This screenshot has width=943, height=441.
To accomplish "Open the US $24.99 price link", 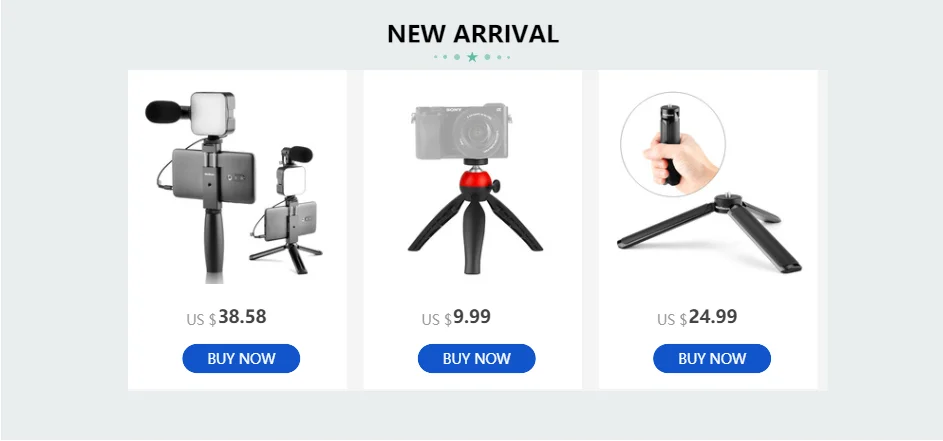I will click(697, 317).
